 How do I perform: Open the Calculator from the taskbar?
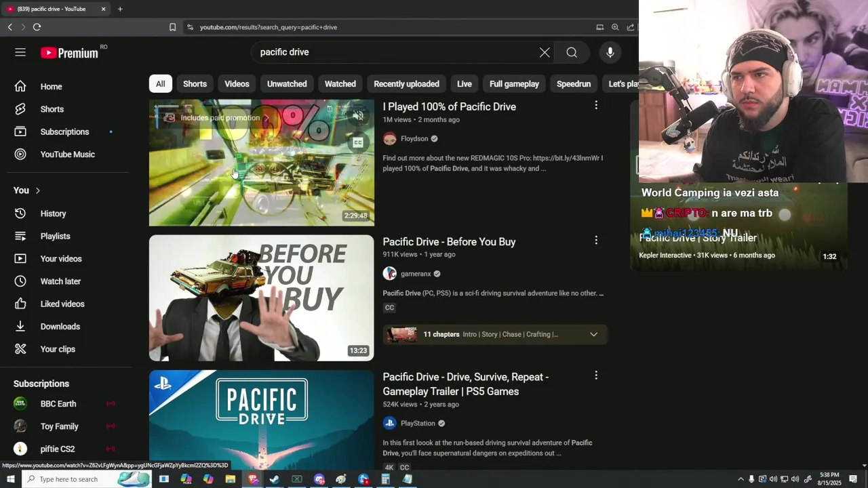tap(385, 479)
